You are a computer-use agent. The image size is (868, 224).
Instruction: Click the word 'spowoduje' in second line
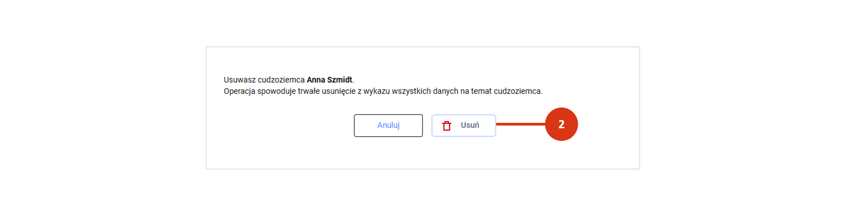[276, 91]
